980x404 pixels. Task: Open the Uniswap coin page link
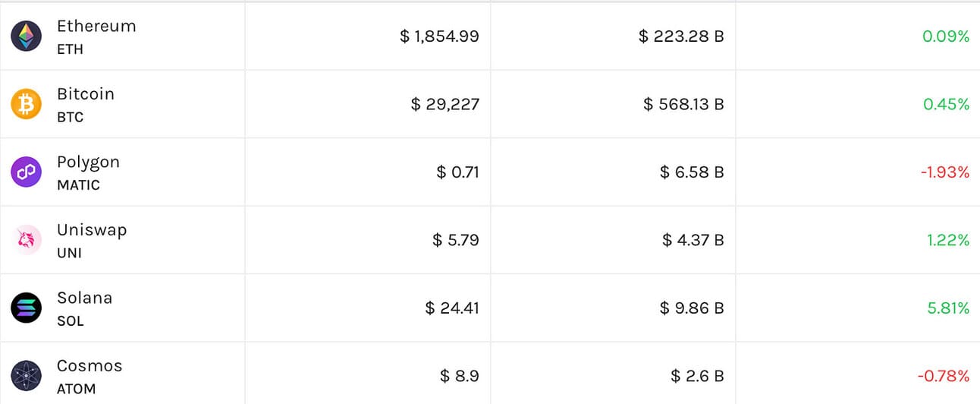pos(92,230)
